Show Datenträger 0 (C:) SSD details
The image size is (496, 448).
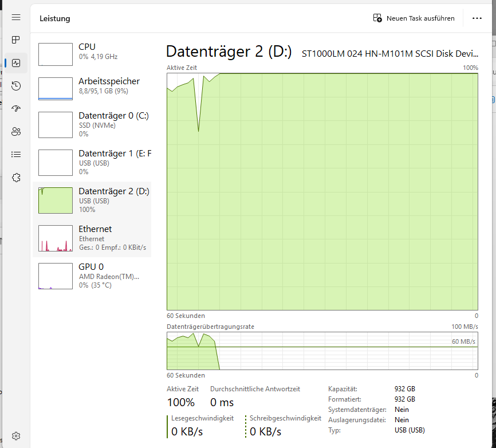[92, 124]
